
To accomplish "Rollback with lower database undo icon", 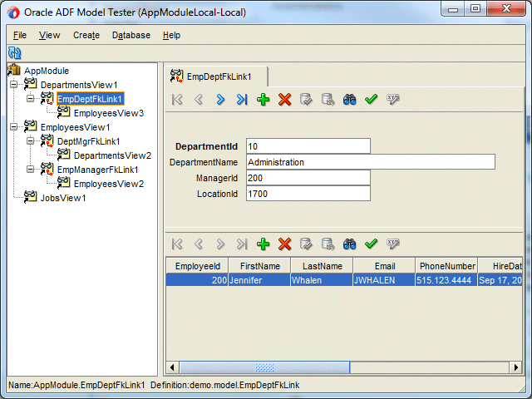I will pyautogui.click(x=328, y=244).
